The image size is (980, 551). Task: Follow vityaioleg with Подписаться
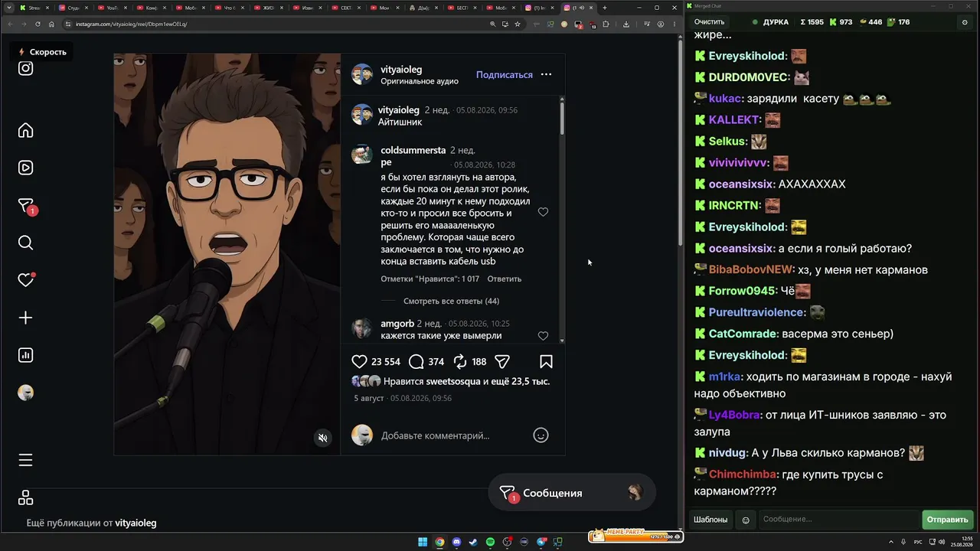pos(505,75)
